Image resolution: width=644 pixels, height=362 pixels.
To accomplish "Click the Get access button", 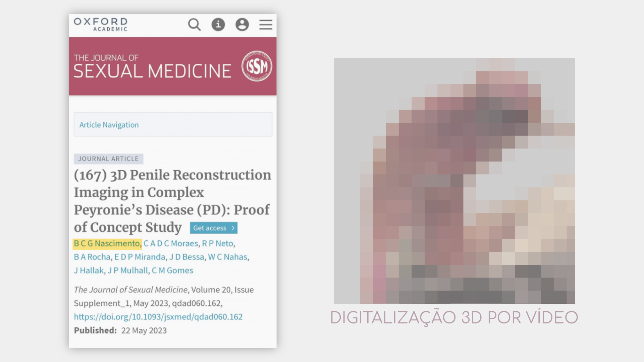I will tap(214, 228).
